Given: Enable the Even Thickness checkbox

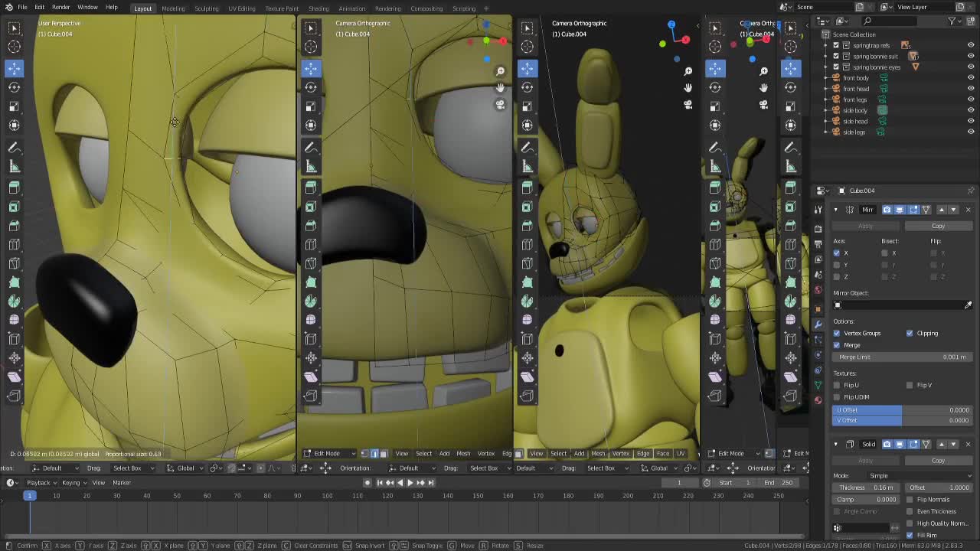Looking at the screenshot, I should pos(910,511).
